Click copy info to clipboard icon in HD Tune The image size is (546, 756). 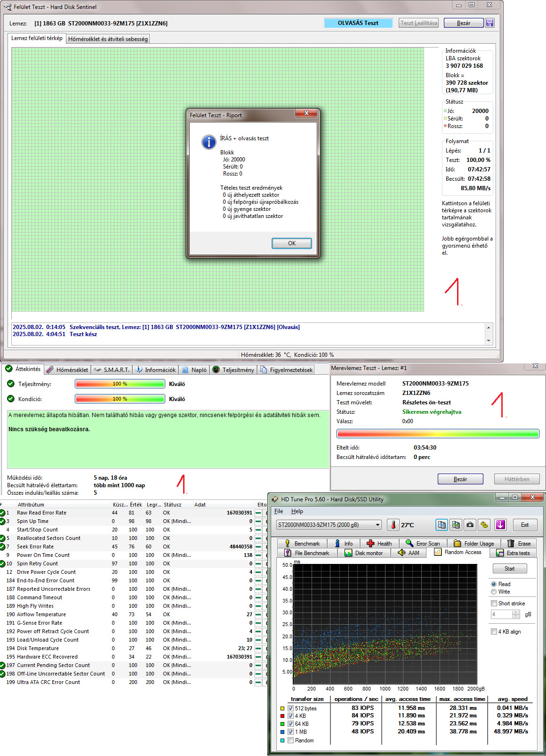click(442, 525)
